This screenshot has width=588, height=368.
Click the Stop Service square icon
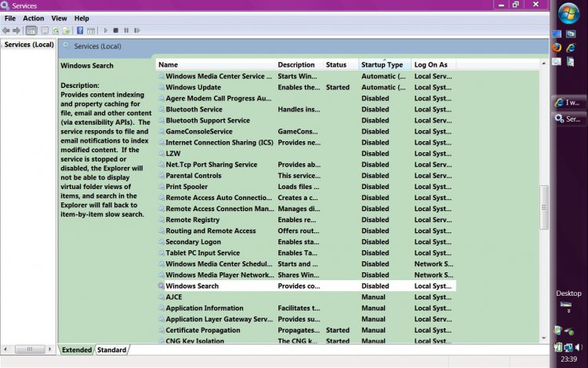point(116,31)
